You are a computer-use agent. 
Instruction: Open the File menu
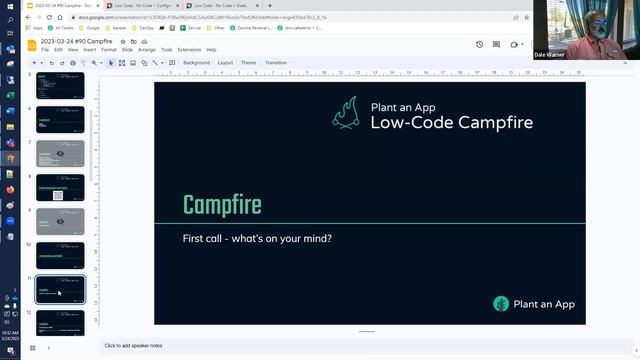coord(45,50)
